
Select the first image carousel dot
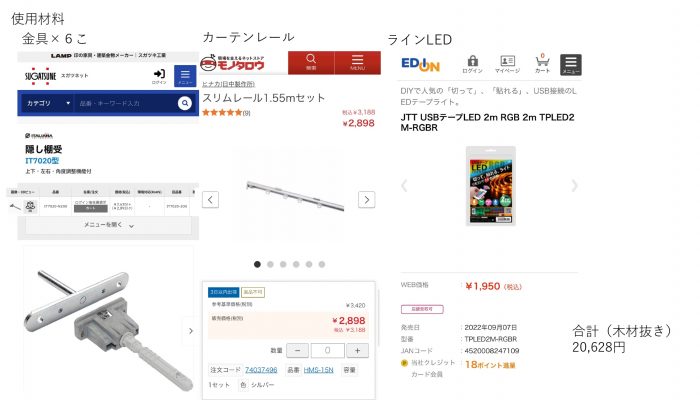tap(257, 265)
